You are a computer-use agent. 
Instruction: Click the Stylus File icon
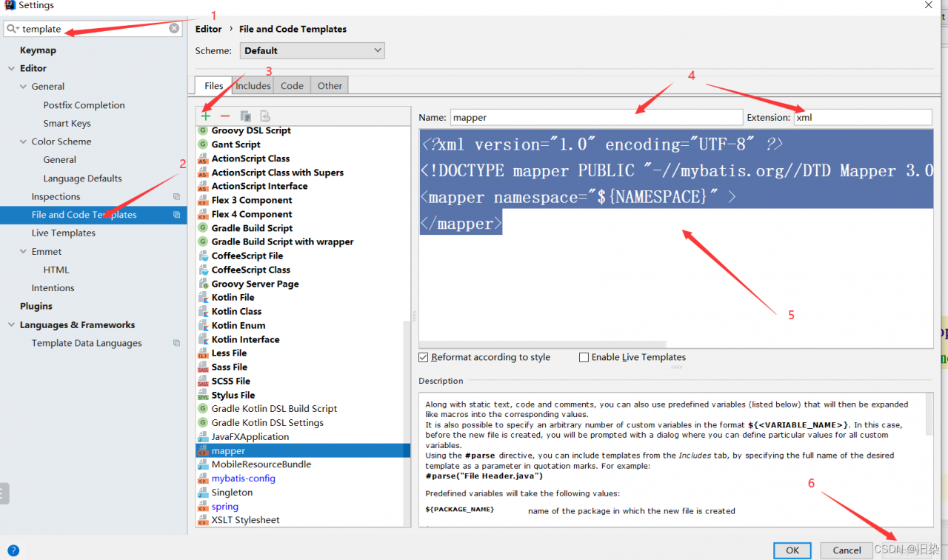click(203, 395)
